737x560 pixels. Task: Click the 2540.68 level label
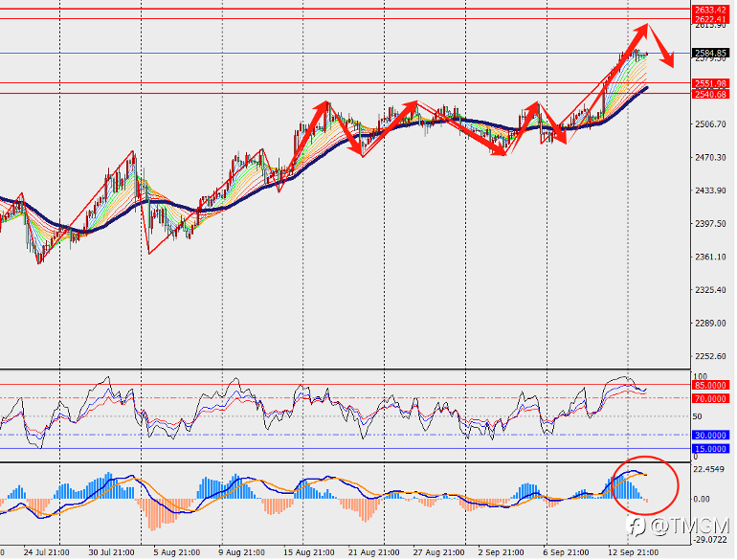(711, 94)
